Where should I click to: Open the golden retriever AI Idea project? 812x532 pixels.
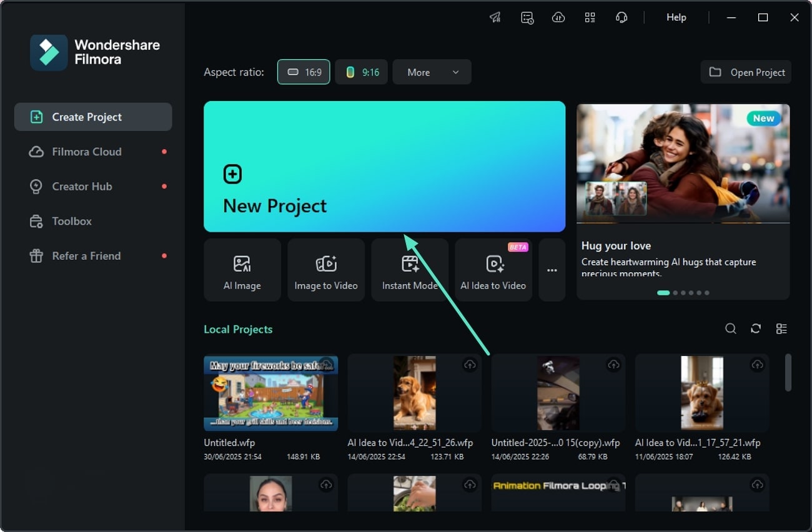click(x=415, y=393)
